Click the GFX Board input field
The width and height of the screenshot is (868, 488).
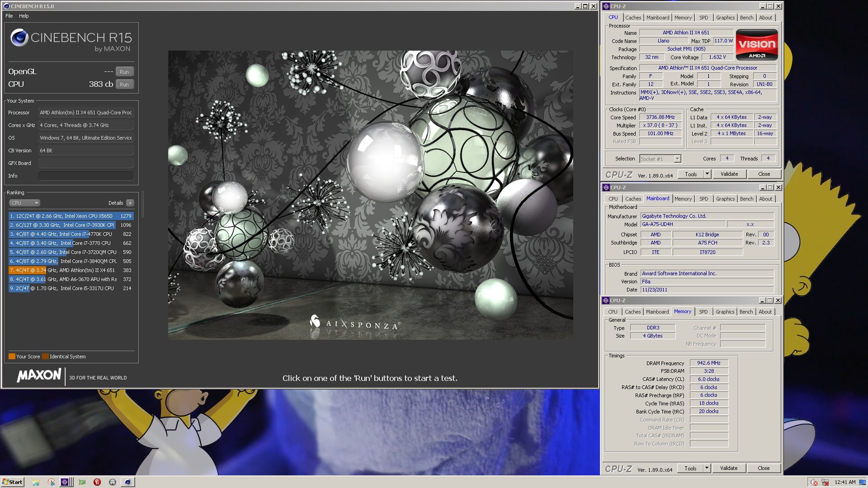[86, 163]
